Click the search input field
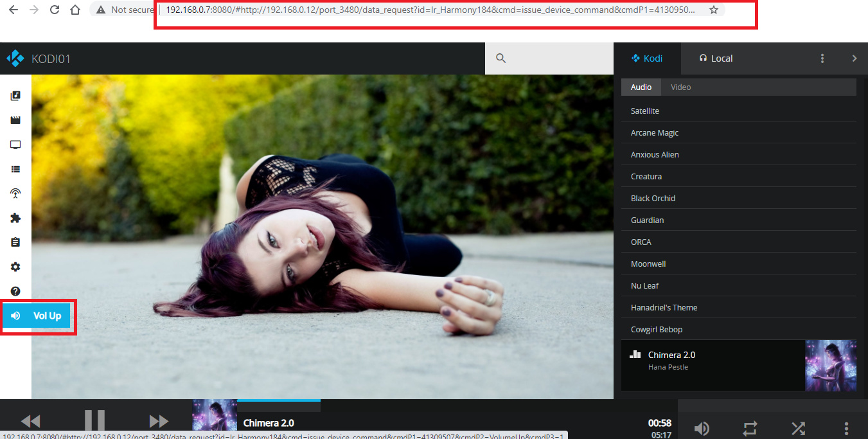Screen dimensions: 868x439 [549, 58]
